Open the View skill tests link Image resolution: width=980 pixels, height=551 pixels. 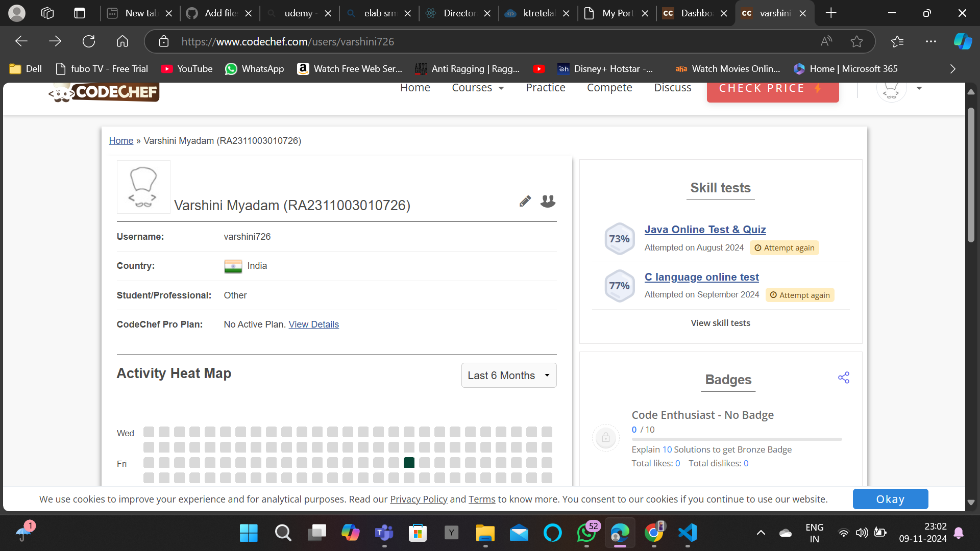[x=720, y=323]
